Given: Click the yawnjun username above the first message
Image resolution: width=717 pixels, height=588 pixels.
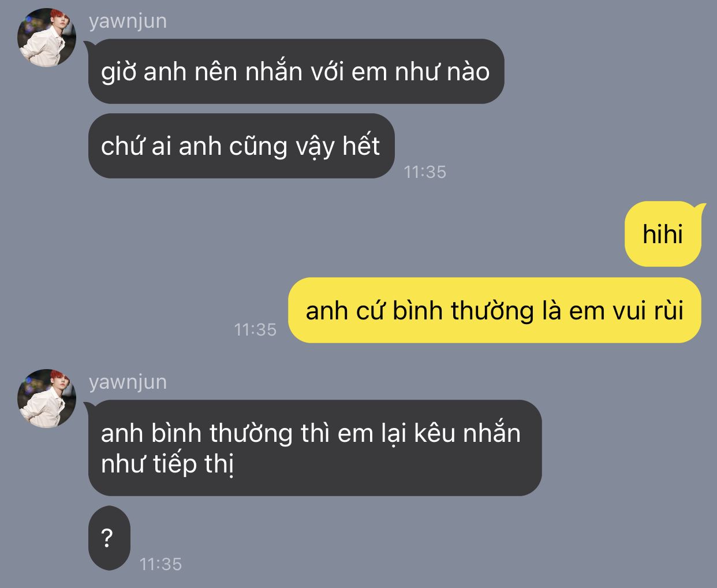Looking at the screenshot, I should pyautogui.click(x=128, y=21).
